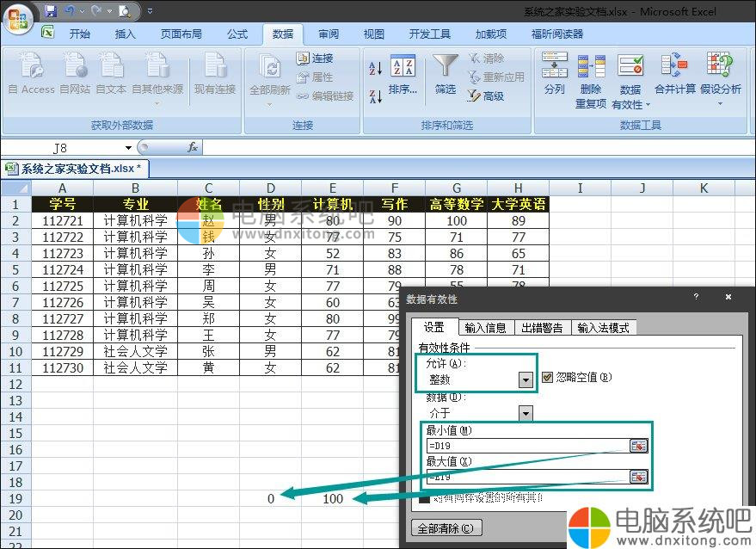Viewport: 756px width, 549px height.
Task: Open the Data (数据) condition dropdown
Action: pyautogui.click(x=526, y=414)
